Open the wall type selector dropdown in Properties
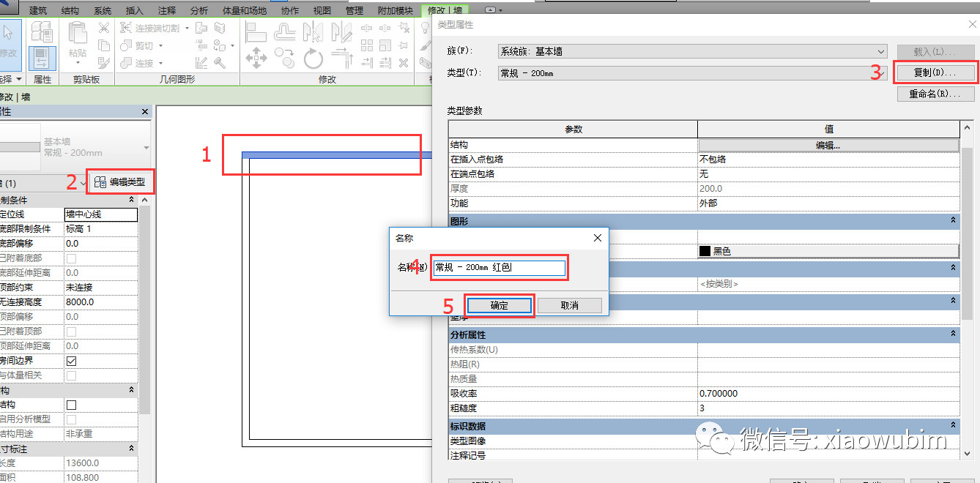Viewport: 980px width, 483px height. [146, 148]
